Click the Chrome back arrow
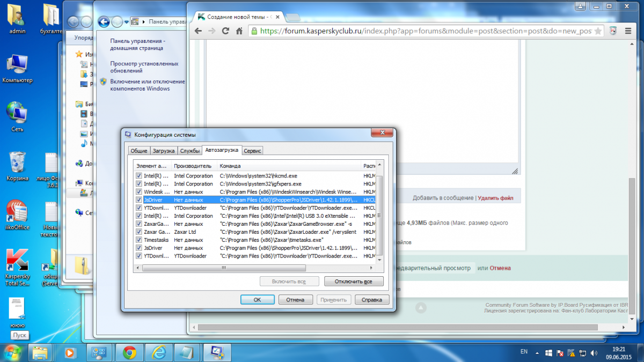644x362 pixels. click(198, 31)
